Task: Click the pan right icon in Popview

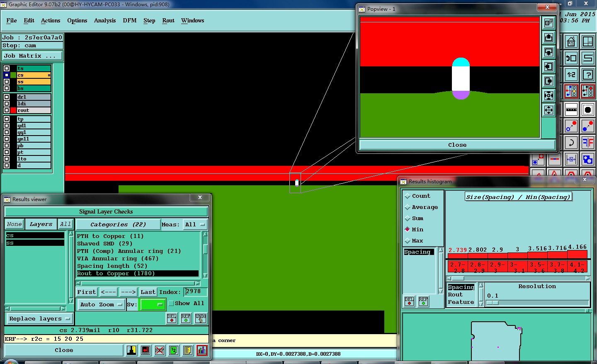Action: (x=548, y=81)
